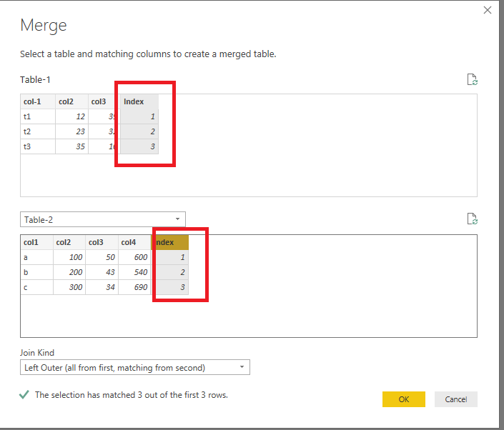Refresh preview icon for Table-2

click(x=472, y=219)
